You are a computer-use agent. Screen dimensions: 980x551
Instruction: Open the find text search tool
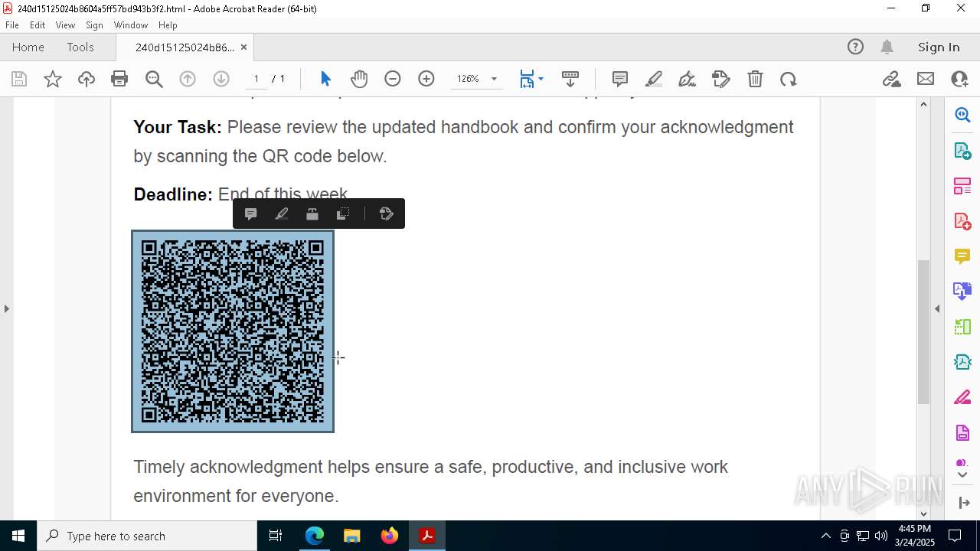click(x=154, y=79)
